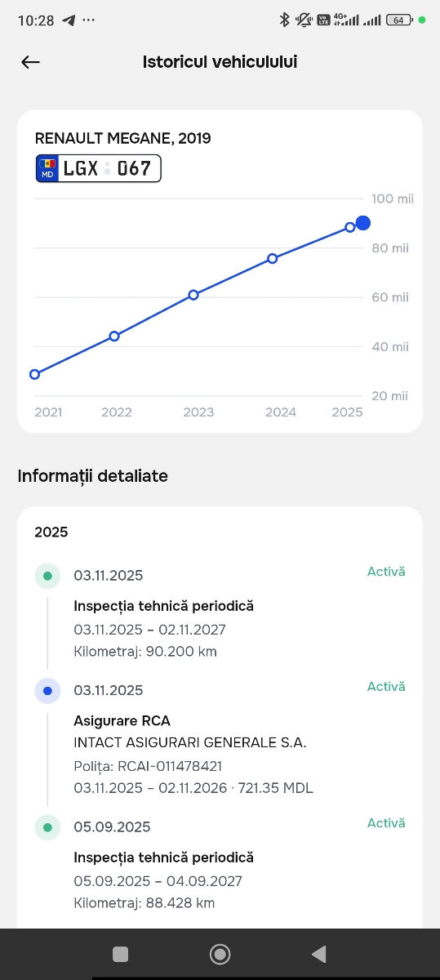This screenshot has width=440, height=980.
Task: Open the inspection entry with 88.428 km
Action: coord(163,857)
